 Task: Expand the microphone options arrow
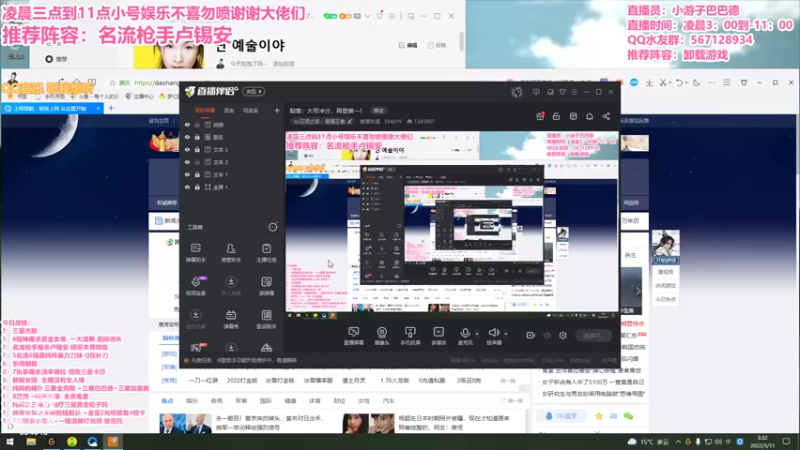pyautogui.click(x=477, y=334)
